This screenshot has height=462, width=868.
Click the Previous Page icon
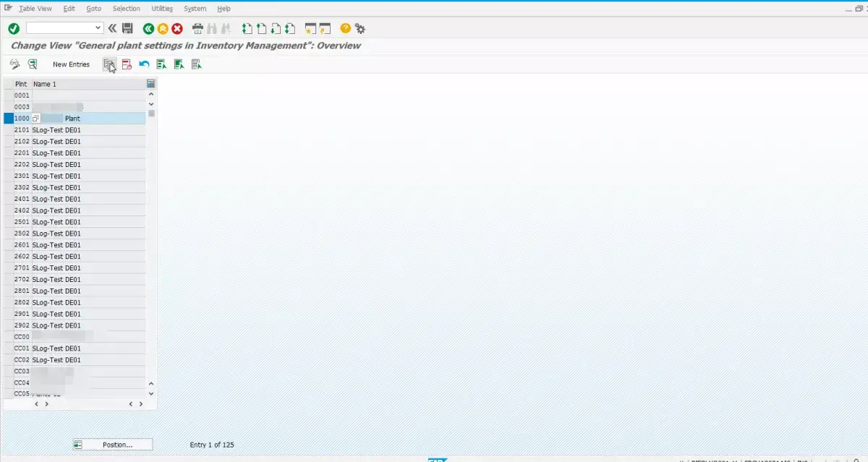coord(261,28)
